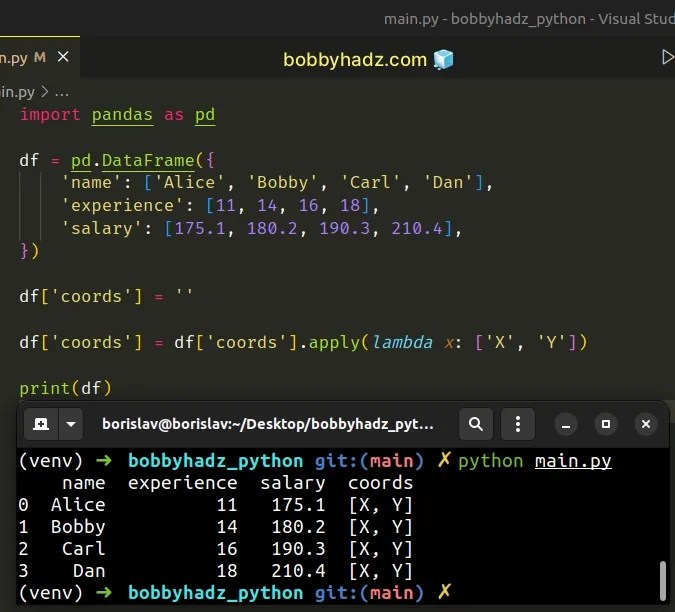Open terminal three-dot menu
The image size is (675, 612).
pos(518,424)
